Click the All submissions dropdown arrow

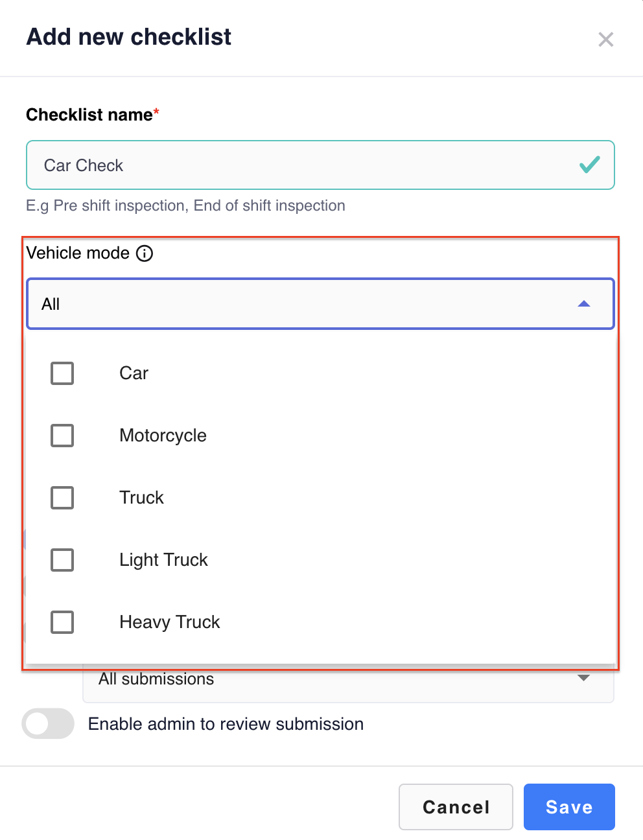click(583, 678)
